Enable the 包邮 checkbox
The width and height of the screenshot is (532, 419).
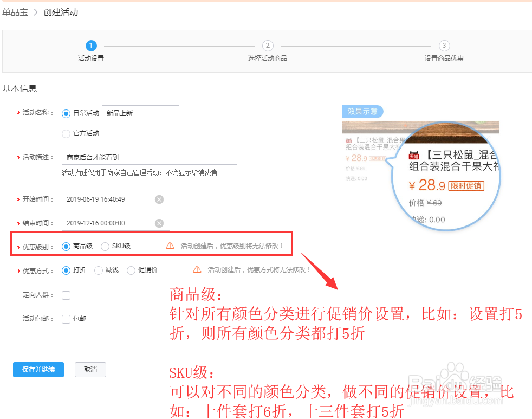click(66, 319)
